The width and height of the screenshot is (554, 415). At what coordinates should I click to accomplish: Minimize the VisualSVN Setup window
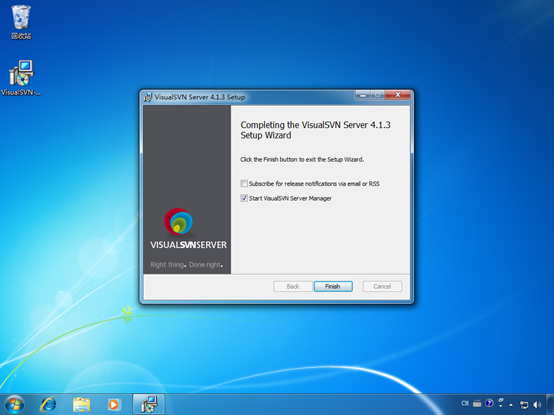click(363, 95)
